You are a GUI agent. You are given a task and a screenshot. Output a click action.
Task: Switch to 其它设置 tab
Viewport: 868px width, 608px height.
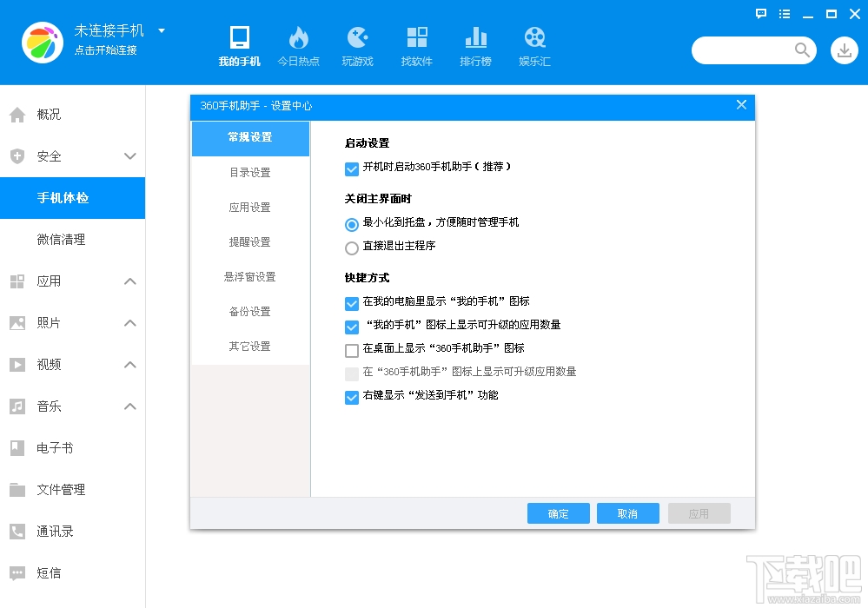[250, 347]
